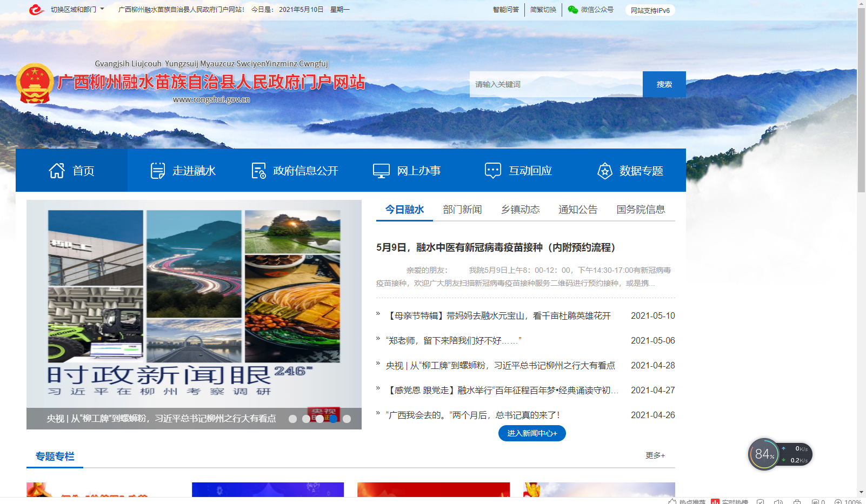The width and height of the screenshot is (866, 504).
Task: Click the national emblem logo
Action: pyautogui.click(x=35, y=83)
